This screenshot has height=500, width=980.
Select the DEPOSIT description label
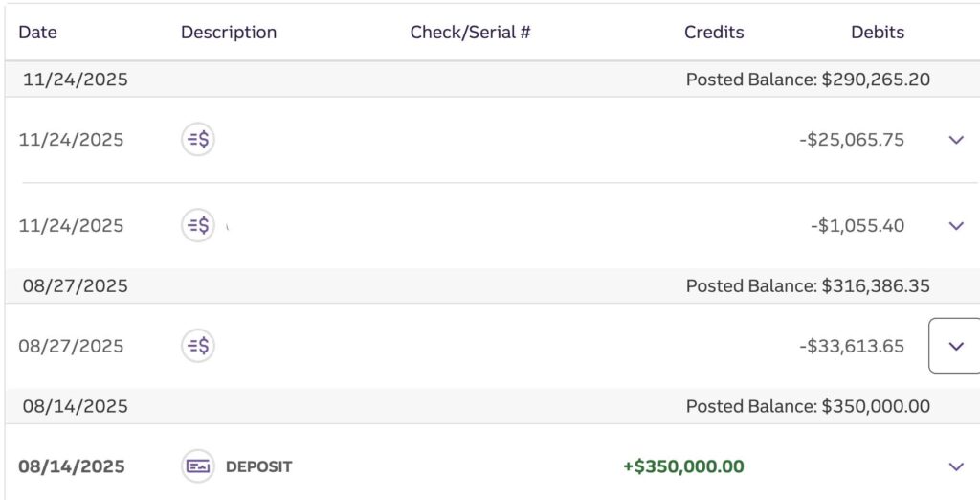[x=258, y=467]
